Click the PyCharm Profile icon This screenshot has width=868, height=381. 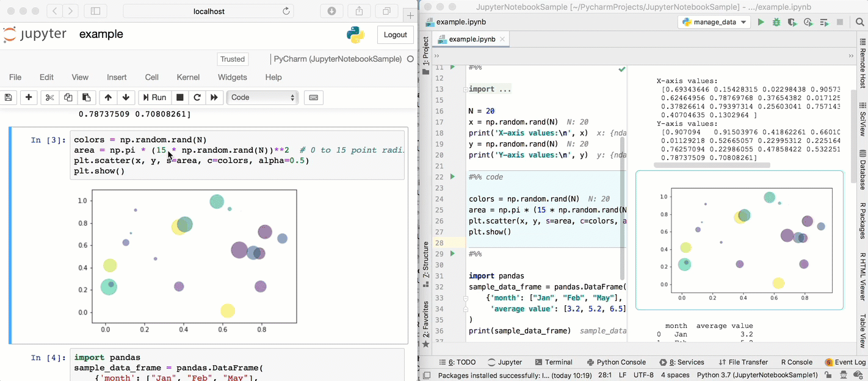808,22
